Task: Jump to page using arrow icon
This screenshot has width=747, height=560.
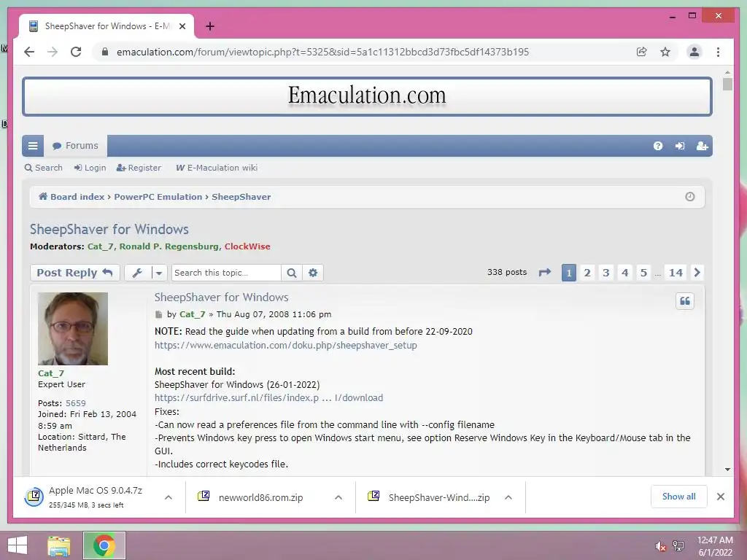Action: 544,273
